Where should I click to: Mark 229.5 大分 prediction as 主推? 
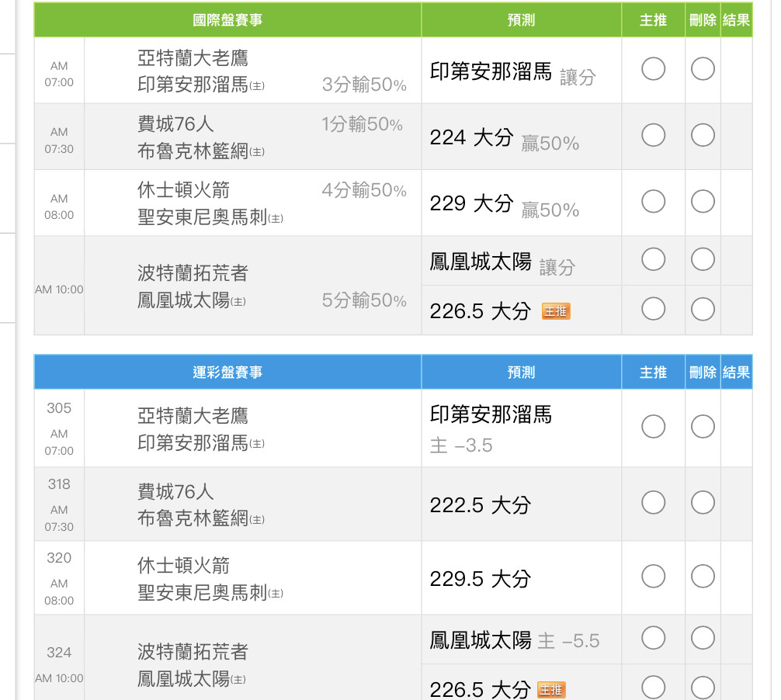pyautogui.click(x=653, y=576)
